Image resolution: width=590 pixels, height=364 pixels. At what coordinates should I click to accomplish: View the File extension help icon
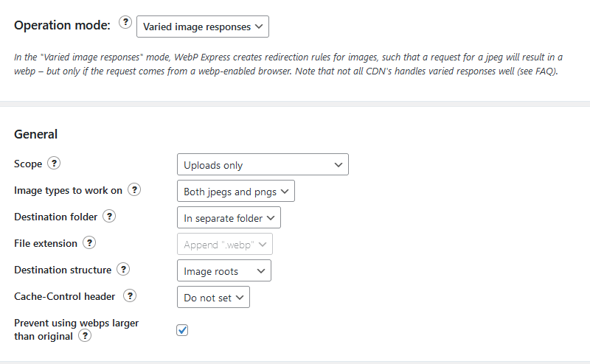click(x=89, y=242)
